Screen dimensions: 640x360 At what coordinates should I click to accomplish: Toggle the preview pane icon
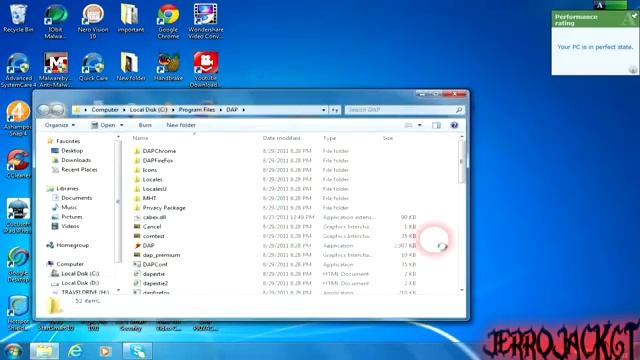click(x=436, y=125)
